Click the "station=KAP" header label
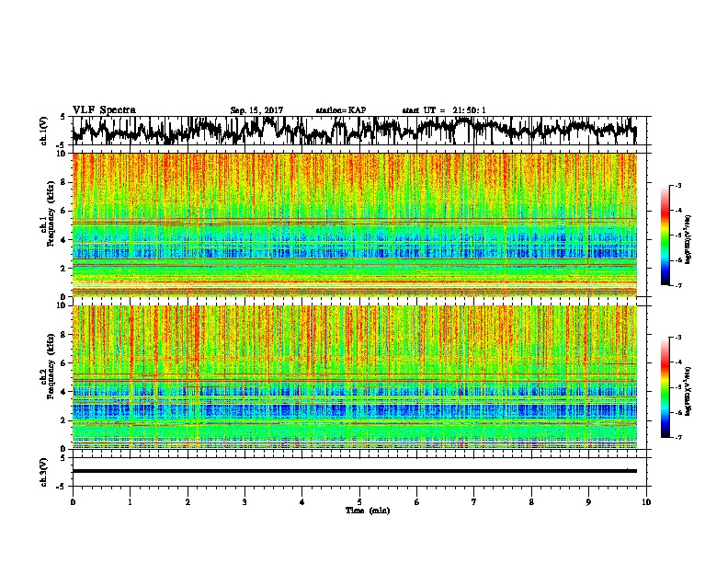The width and height of the screenshot is (728, 563). coord(341,110)
